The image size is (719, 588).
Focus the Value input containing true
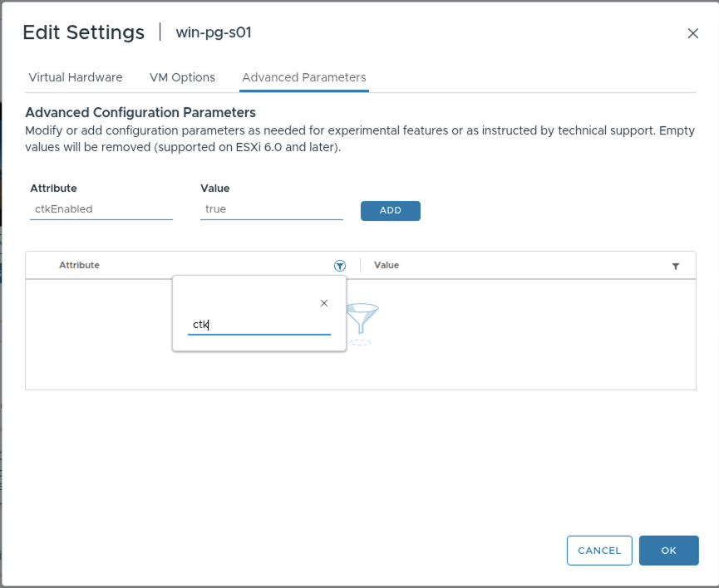point(272,209)
